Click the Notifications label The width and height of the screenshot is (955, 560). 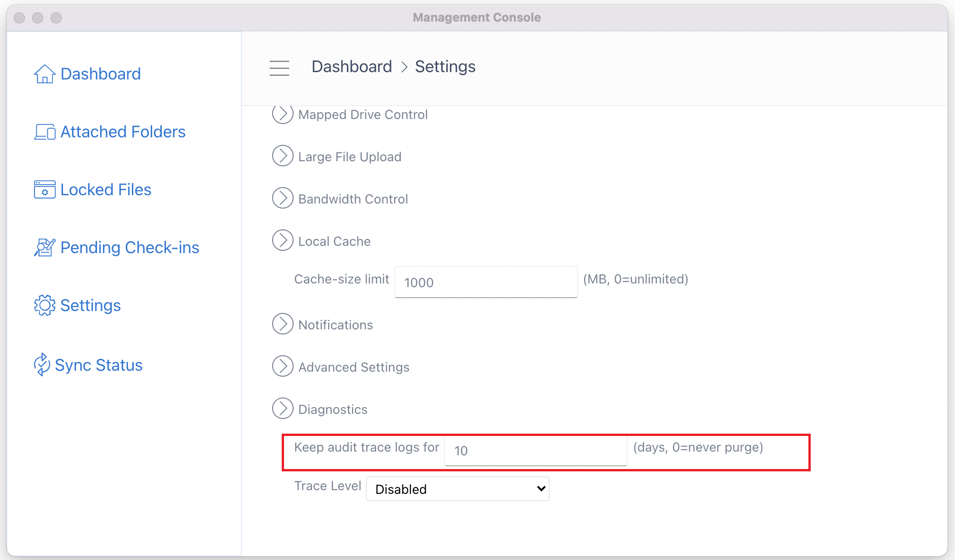point(335,325)
